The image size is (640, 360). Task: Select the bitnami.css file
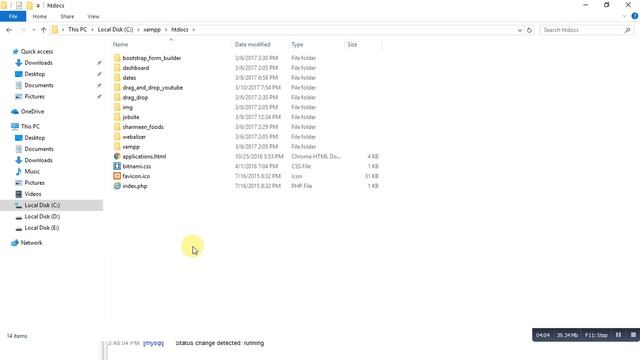[137, 166]
